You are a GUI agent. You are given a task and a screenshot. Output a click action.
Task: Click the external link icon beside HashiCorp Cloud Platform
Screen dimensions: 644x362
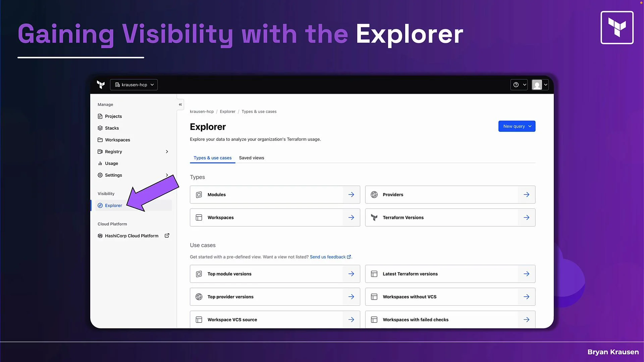click(x=167, y=236)
